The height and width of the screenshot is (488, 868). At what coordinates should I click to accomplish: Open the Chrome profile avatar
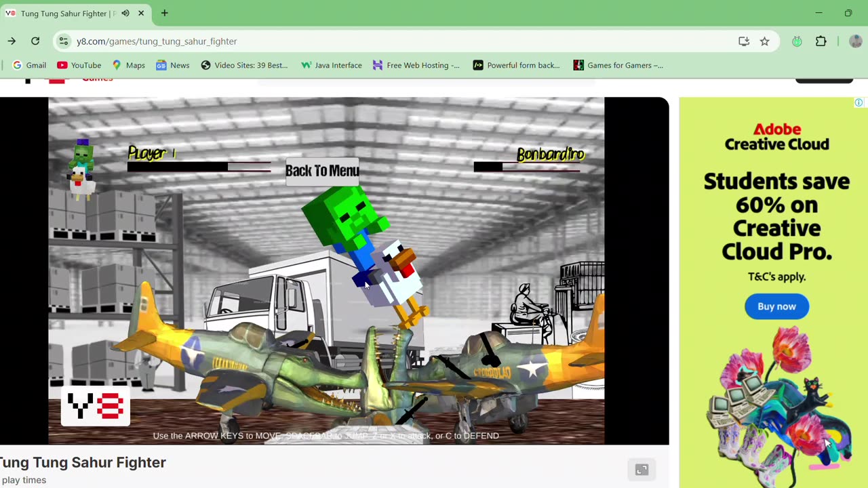coord(855,41)
